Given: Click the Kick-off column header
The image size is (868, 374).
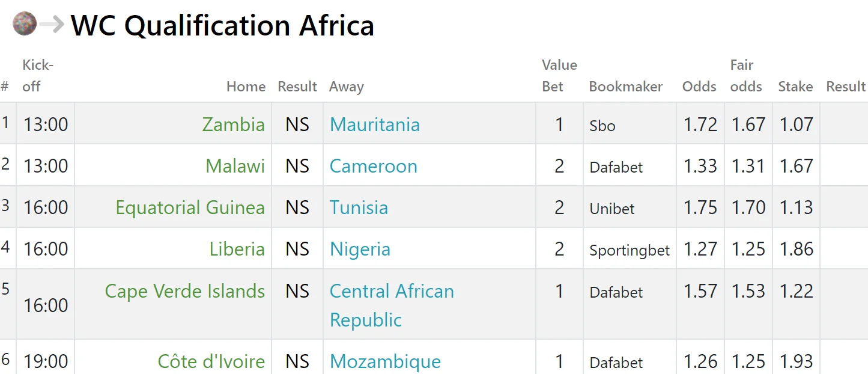Looking at the screenshot, I should [38, 76].
